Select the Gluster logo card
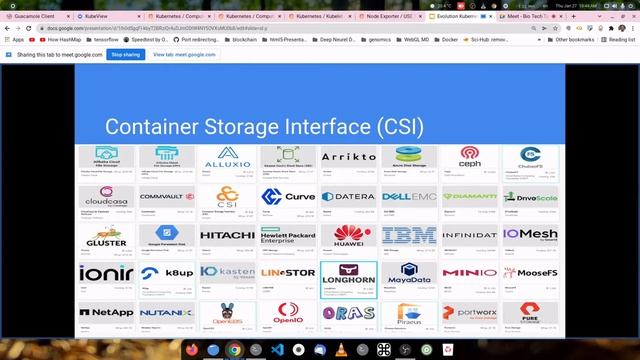640x360 pixels. pyautogui.click(x=106, y=240)
